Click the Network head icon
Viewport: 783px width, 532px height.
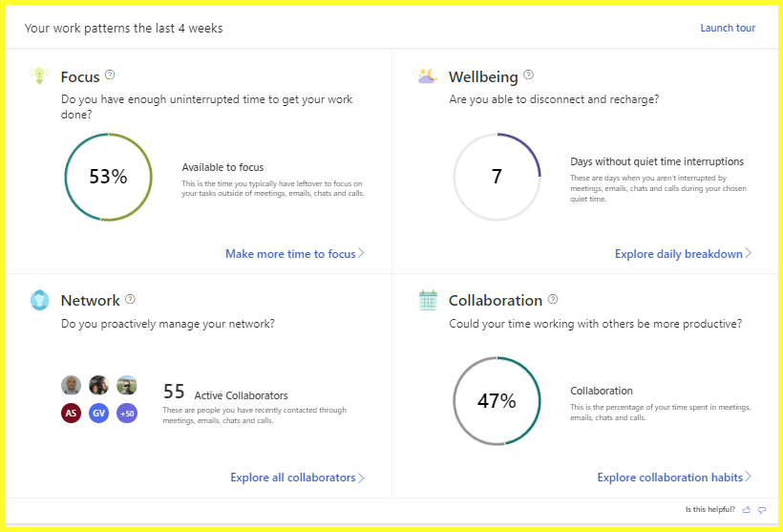[x=39, y=300]
